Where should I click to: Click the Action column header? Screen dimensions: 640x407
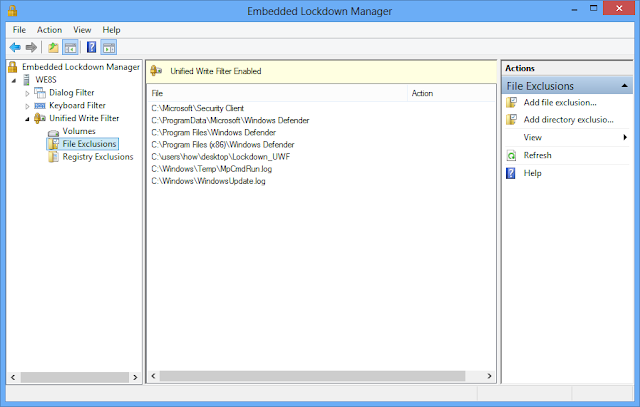point(451,93)
